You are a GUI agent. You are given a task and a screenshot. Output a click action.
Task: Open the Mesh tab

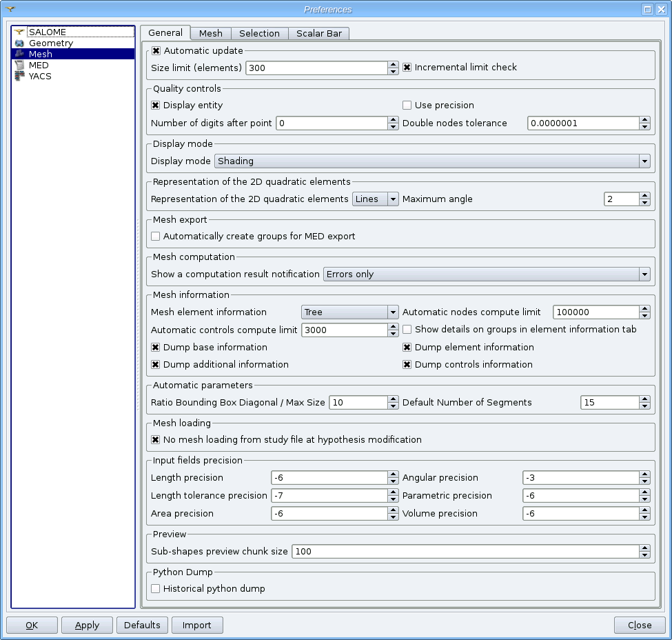[211, 34]
